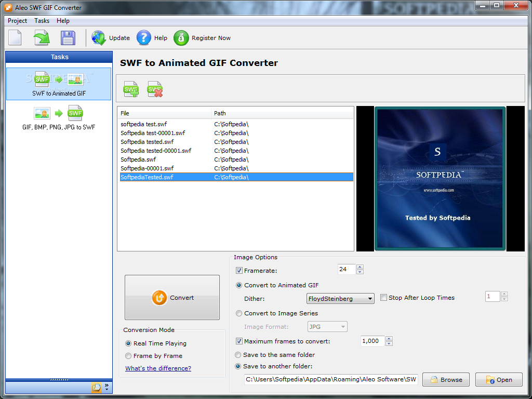This screenshot has width=532, height=399.
Task: Click the maximum frames field showing 1,000
Action: click(373, 341)
